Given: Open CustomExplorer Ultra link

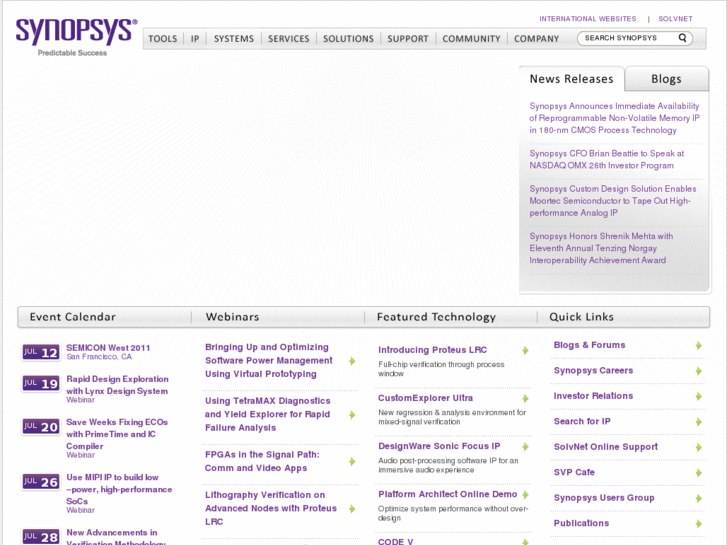Looking at the screenshot, I should pos(425,398).
